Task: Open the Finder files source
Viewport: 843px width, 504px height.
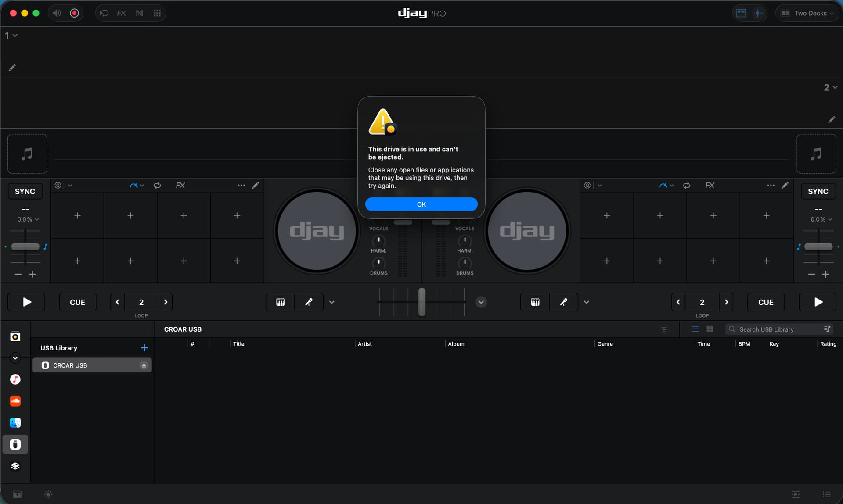Action: click(15, 422)
